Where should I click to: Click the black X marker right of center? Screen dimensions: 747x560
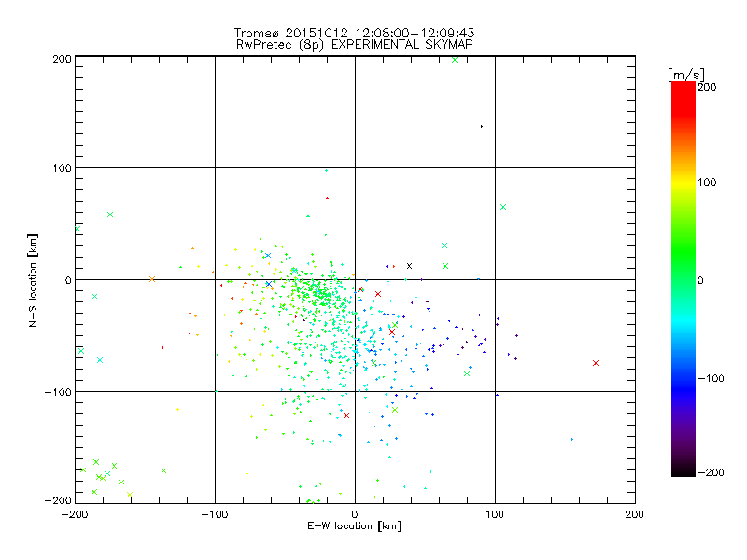point(409,266)
